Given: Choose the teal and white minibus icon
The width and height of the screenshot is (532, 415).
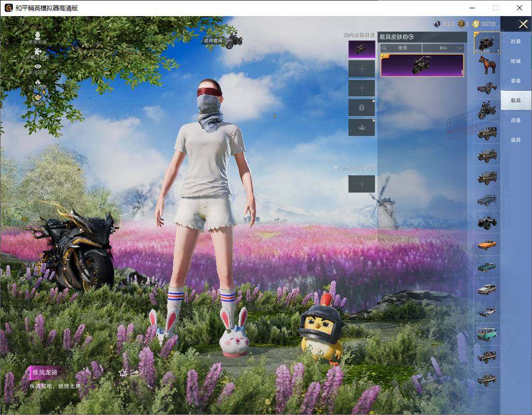Looking at the screenshot, I should 487,334.
